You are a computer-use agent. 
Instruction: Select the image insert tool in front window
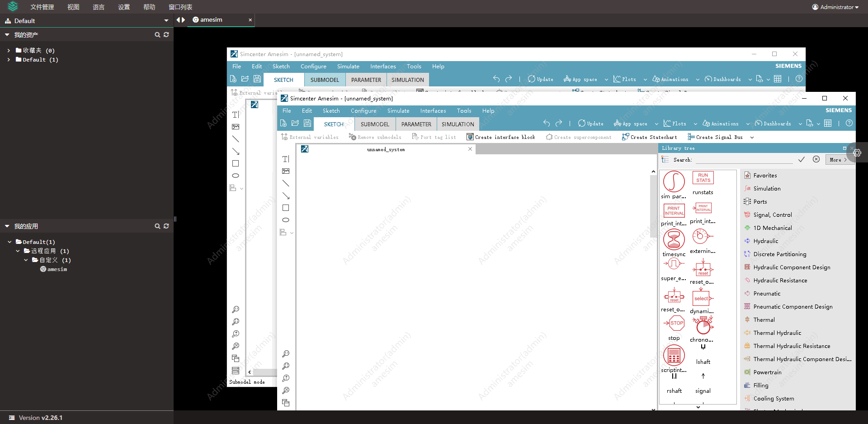click(x=286, y=171)
